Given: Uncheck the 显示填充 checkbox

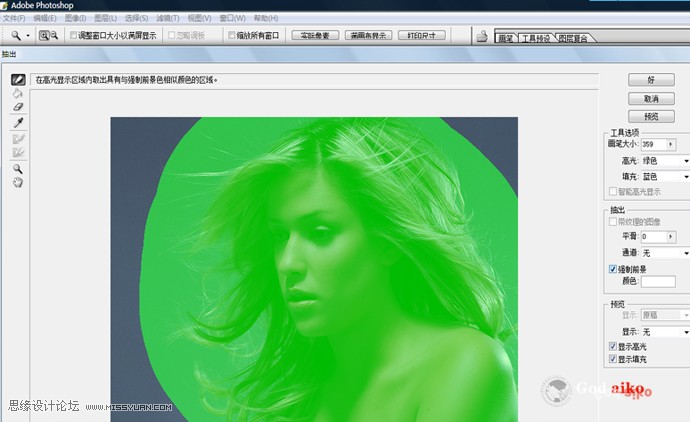Looking at the screenshot, I should tap(613, 358).
